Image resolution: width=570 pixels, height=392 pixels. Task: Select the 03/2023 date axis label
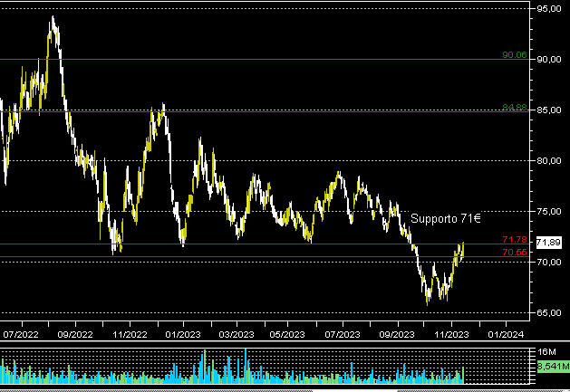click(x=237, y=334)
